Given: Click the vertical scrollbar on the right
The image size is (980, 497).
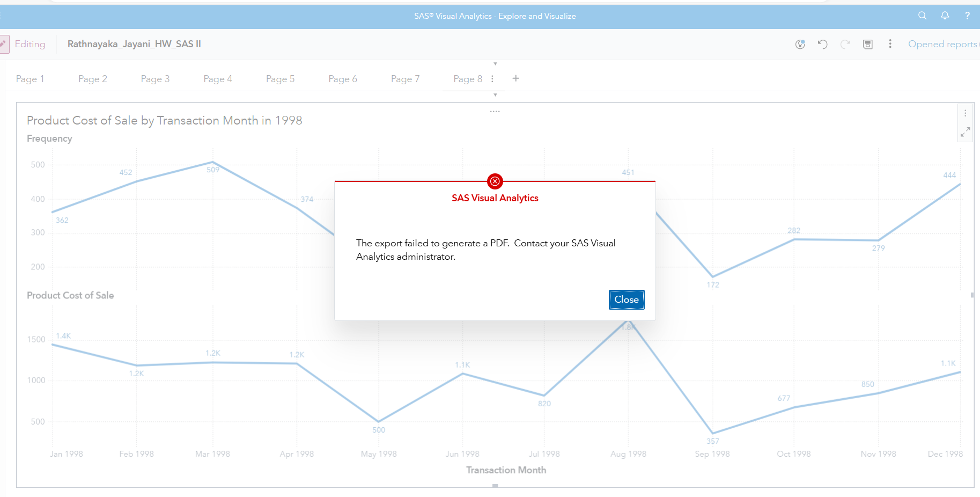Looking at the screenshot, I should (x=972, y=295).
